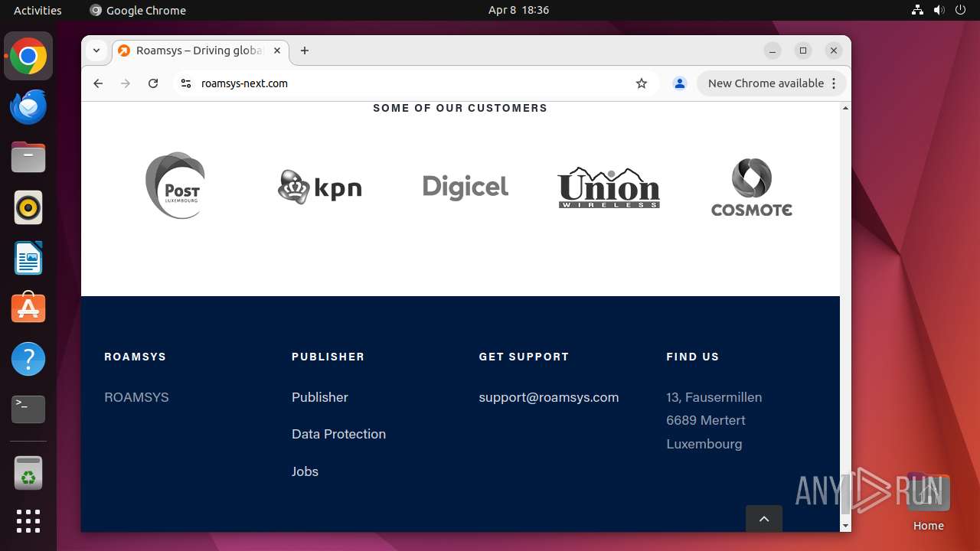Open Rhythmbox music player in the dock

click(x=28, y=207)
